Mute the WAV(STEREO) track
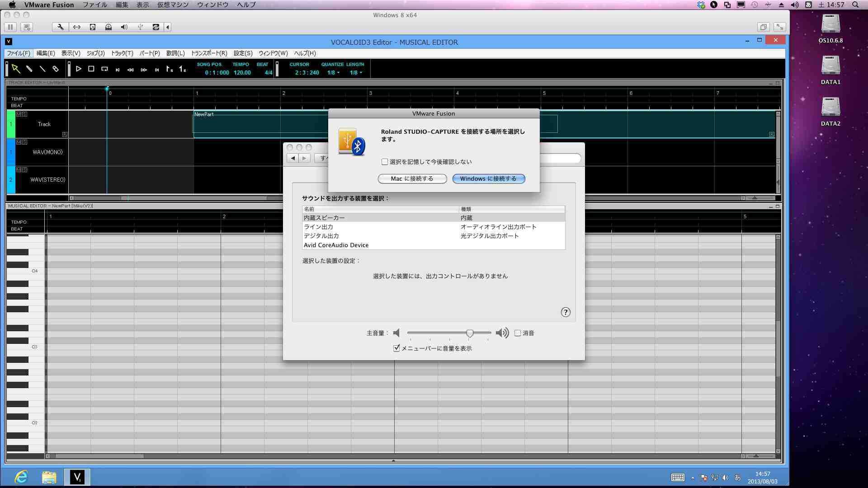Screen dimensions: 868x488 coord(19,170)
